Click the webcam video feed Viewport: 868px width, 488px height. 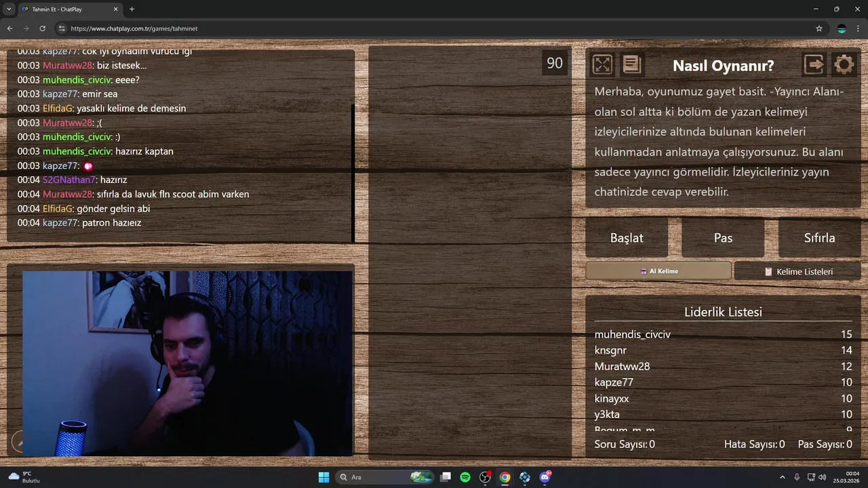(x=187, y=364)
